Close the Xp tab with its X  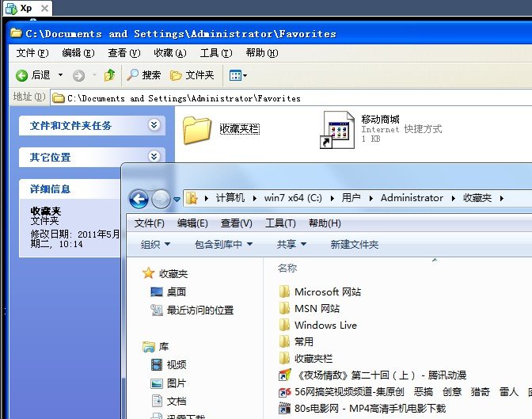click(44, 8)
